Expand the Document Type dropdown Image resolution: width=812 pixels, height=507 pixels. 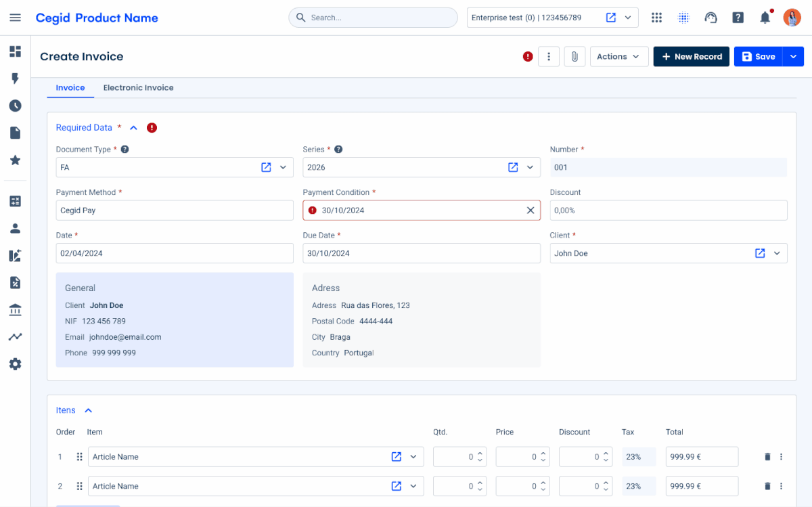pyautogui.click(x=284, y=167)
